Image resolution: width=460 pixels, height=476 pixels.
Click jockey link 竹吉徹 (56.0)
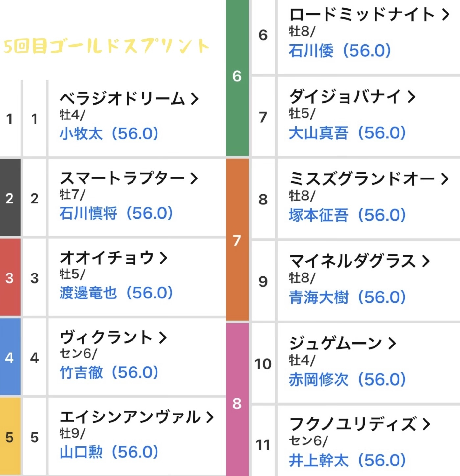(x=109, y=372)
